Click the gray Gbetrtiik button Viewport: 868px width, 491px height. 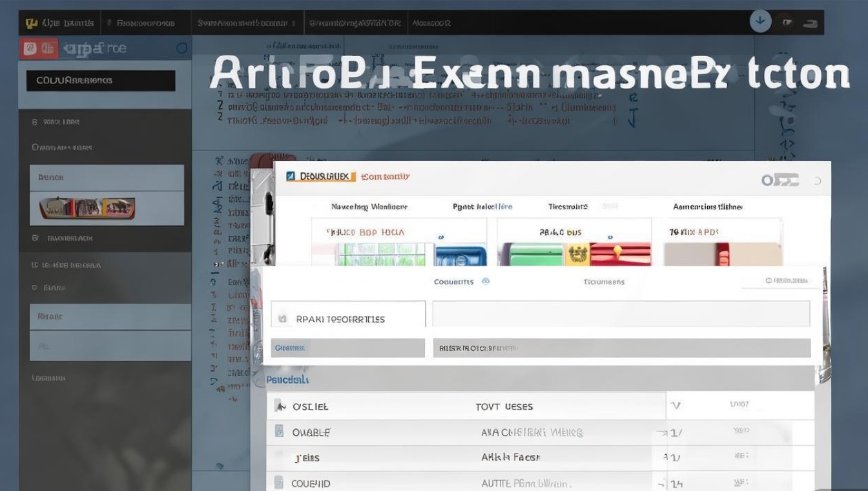click(x=347, y=348)
